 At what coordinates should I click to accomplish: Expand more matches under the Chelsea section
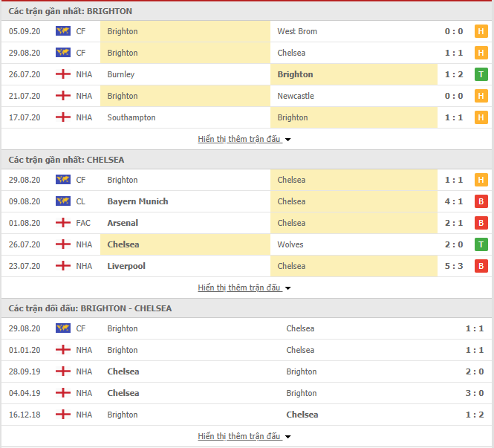pos(244,288)
